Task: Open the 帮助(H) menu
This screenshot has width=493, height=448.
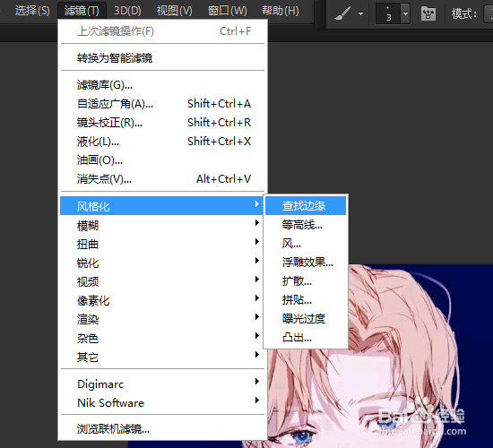Action: click(x=281, y=11)
